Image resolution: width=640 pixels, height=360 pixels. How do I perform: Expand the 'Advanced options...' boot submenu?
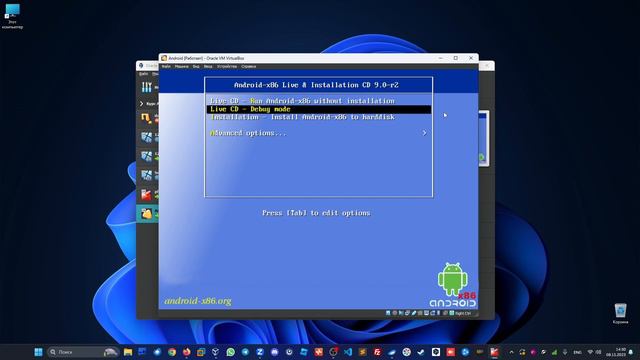318,133
